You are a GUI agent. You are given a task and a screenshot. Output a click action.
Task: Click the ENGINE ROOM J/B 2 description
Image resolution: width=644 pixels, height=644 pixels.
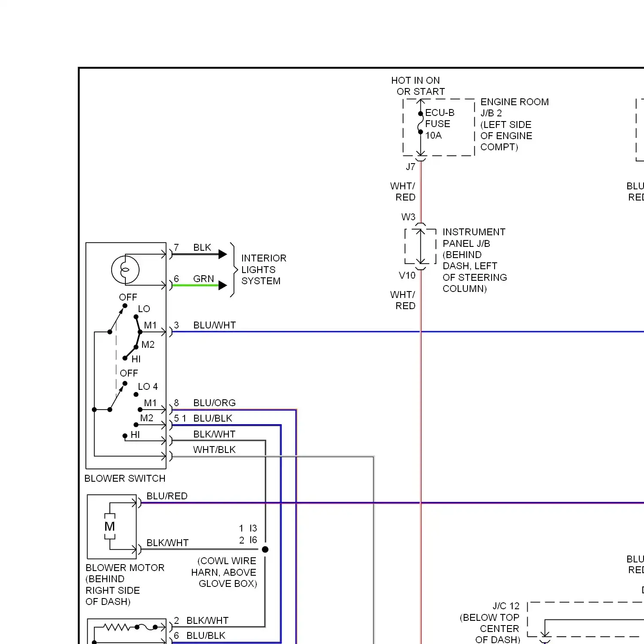[x=514, y=125]
